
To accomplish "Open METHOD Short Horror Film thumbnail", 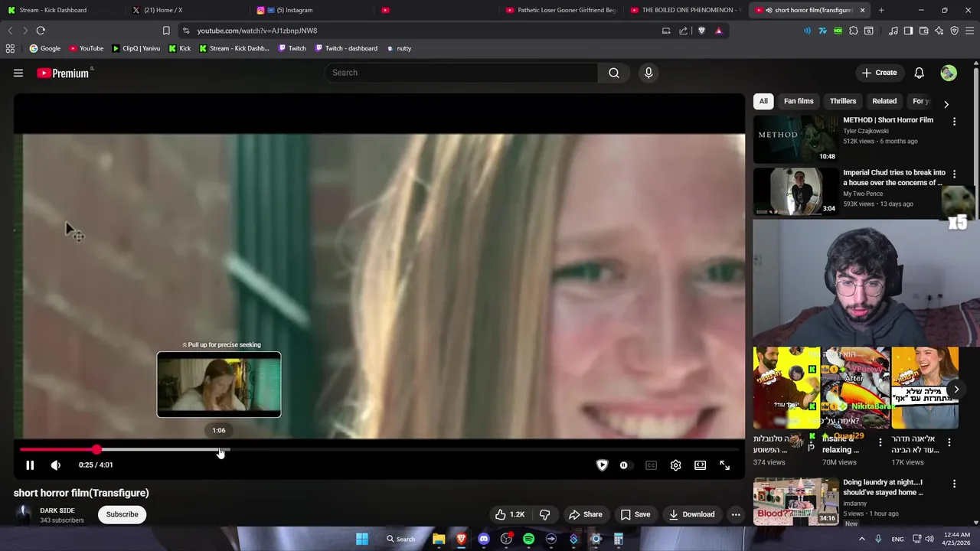I will [795, 139].
